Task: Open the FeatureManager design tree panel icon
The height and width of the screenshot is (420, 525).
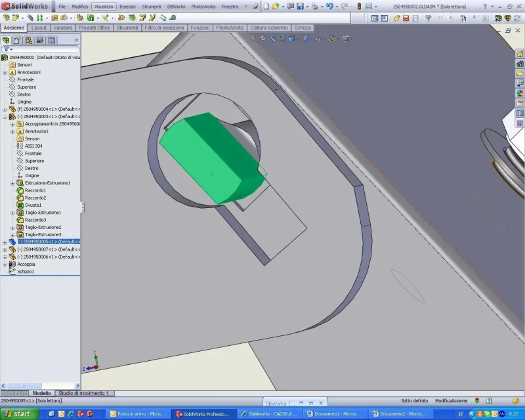Action: point(6,40)
